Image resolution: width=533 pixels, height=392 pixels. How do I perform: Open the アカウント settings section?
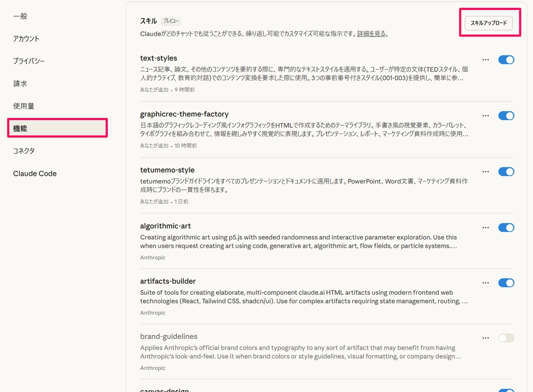[x=26, y=38]
